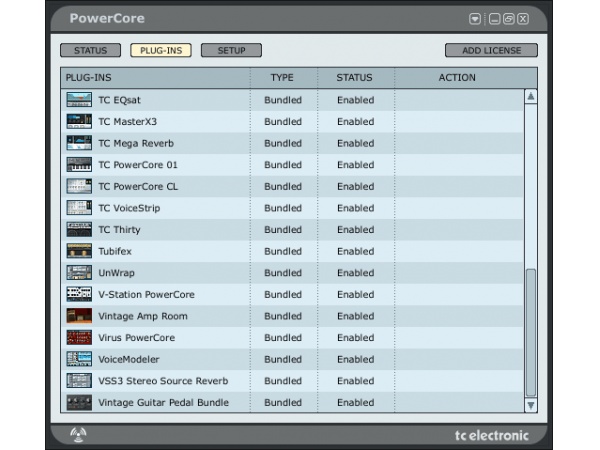
Task: Select the TC PowerCore CL name
Action: [x=138, y=186]
